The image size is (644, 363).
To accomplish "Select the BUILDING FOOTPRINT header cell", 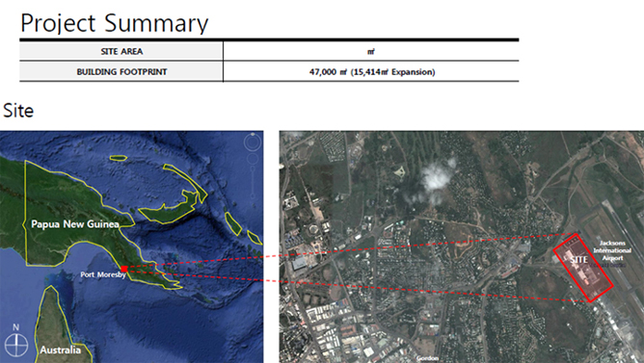I will (x=121, y=72).
